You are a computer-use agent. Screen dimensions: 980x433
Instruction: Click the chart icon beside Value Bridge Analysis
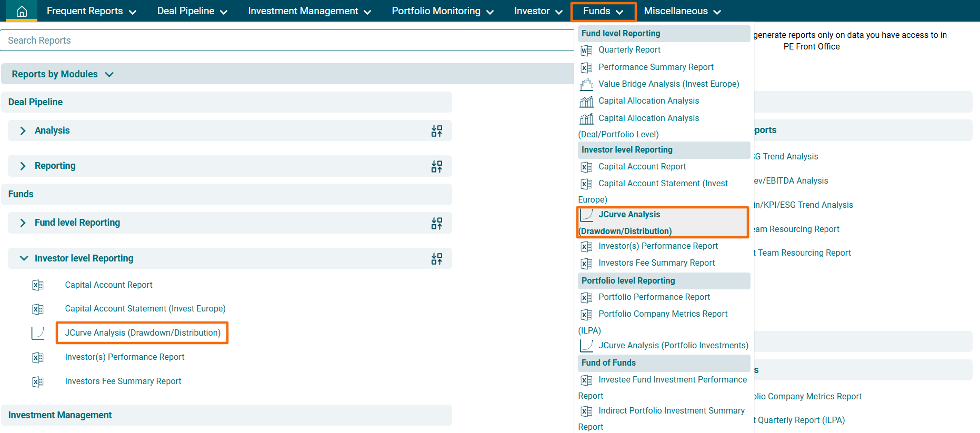(586, 84)
